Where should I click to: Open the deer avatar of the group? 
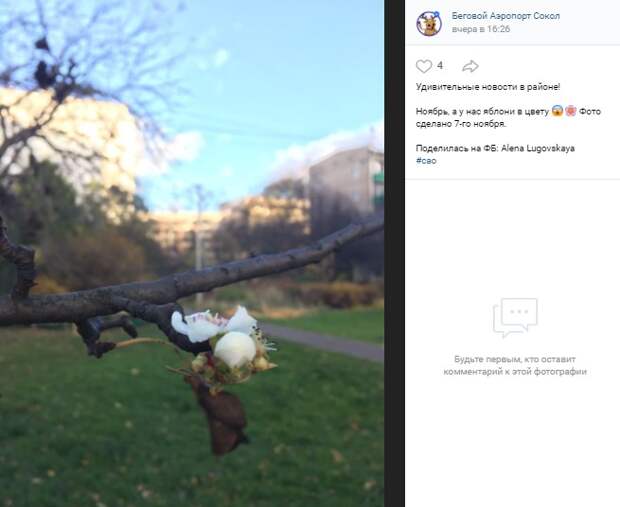[429, 23]
